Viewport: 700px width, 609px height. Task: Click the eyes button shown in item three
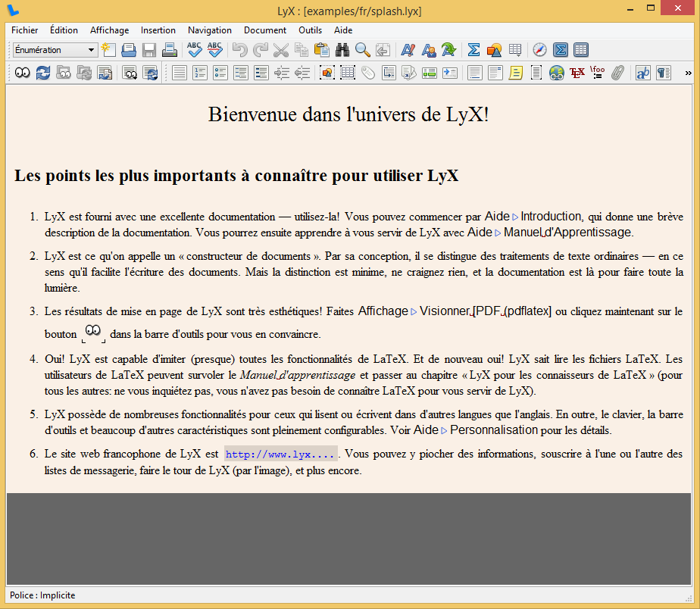(92, 331)
